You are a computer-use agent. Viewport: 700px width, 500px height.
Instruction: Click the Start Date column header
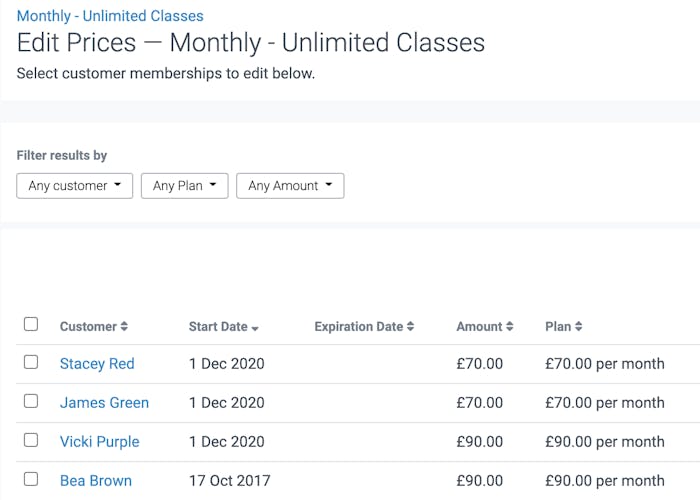pos(218,327)
